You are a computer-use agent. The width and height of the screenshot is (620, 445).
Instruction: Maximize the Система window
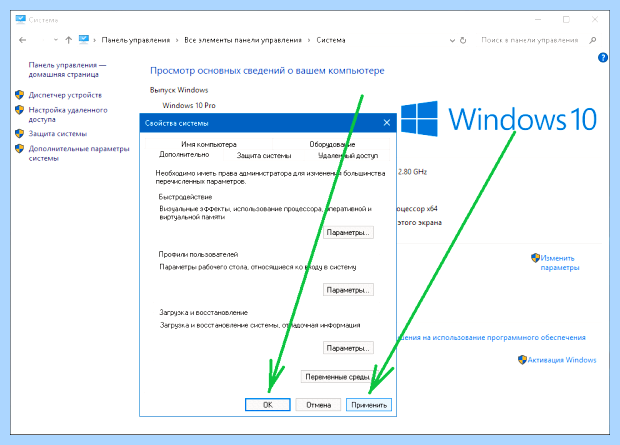566,19
